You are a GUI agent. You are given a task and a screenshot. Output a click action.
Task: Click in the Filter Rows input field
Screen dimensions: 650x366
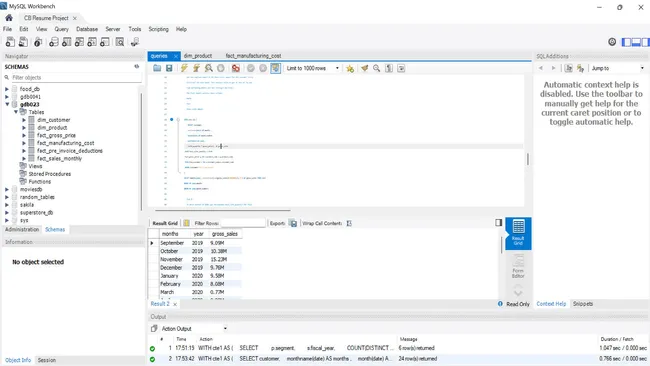point(243,223)
